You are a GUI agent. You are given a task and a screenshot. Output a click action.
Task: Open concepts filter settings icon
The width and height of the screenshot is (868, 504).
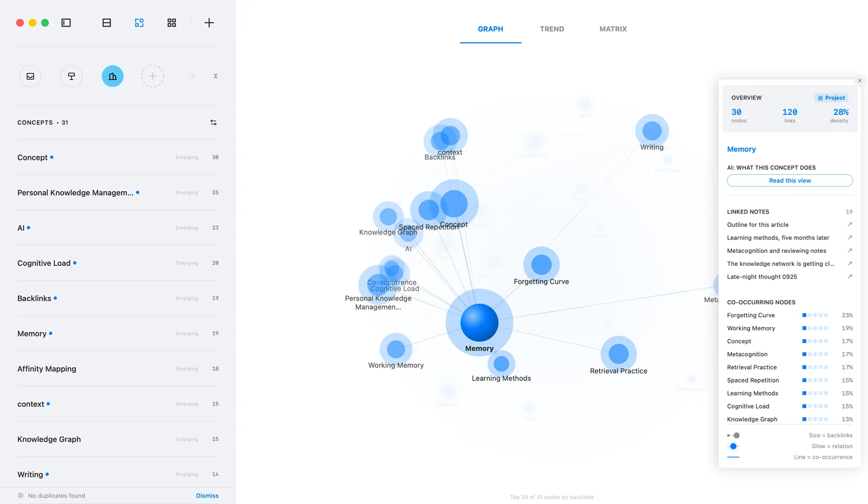tap(214, 123)
